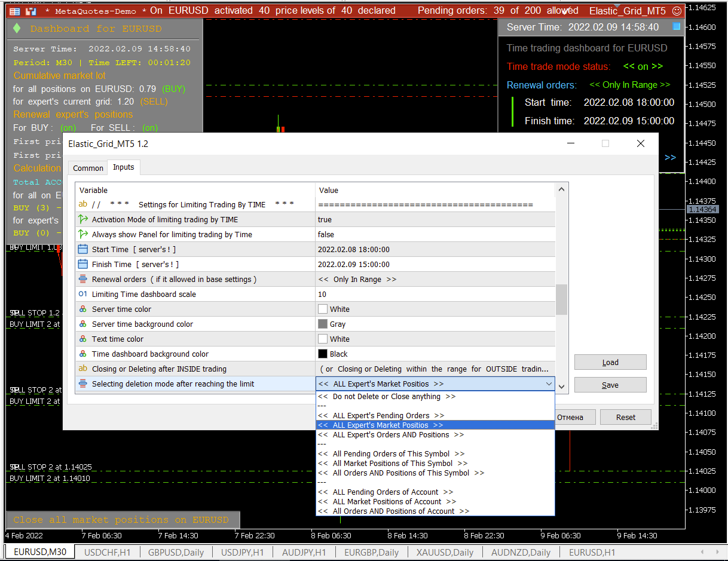
Task: Close the Elastic_Grid_MT5 dialog
Action: point(641,143)
